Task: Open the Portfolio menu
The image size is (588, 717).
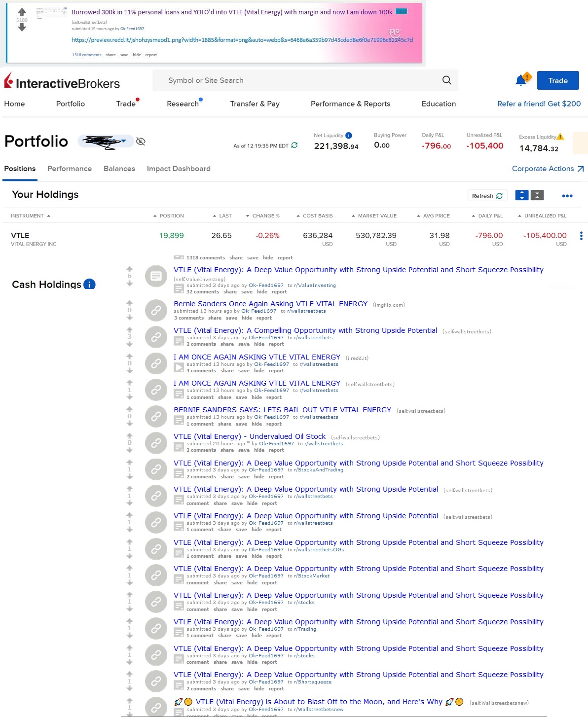Action: point(71,104)
